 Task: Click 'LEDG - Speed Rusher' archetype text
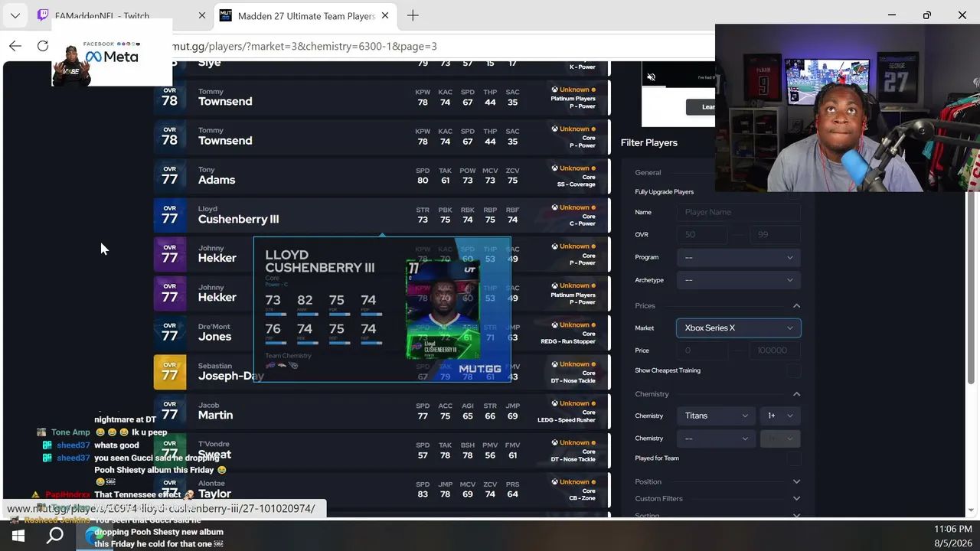pyautogui.click(x=567, y=420)
